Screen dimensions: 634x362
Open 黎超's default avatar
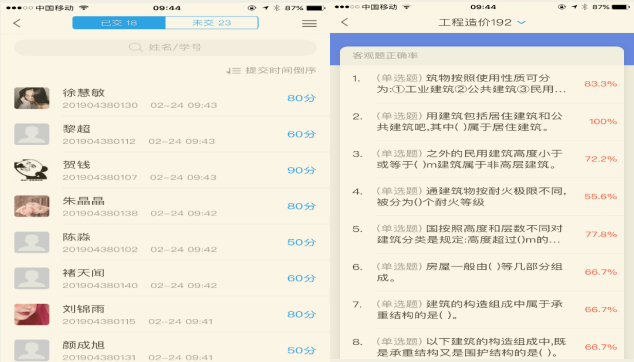(32, 134)
